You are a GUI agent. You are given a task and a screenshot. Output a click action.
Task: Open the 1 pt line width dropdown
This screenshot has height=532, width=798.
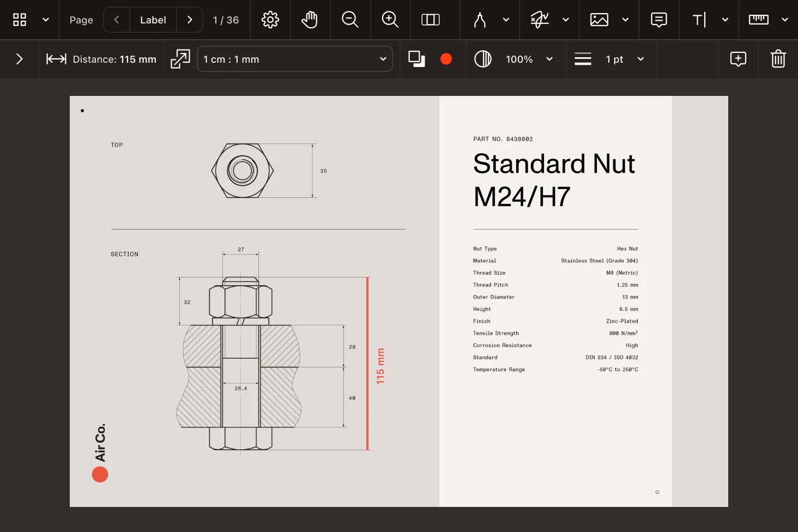640,59
